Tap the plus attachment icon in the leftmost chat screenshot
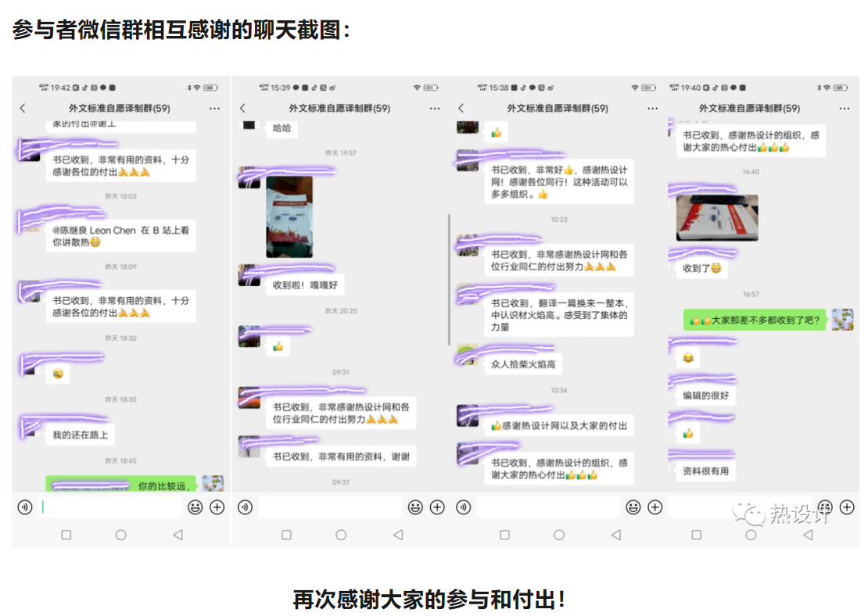 [x=217, y=507]
